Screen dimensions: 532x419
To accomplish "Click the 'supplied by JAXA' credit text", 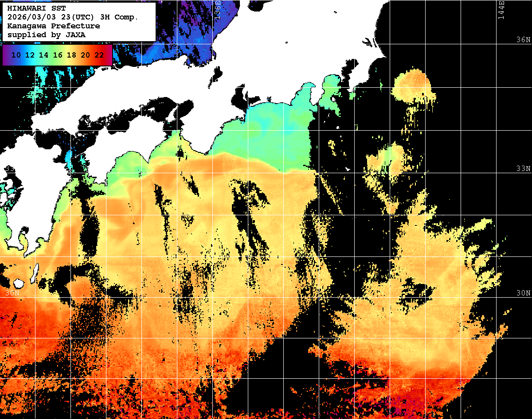I will (46, 35).
